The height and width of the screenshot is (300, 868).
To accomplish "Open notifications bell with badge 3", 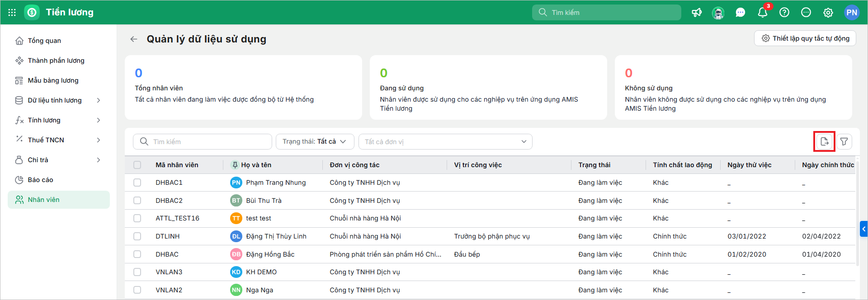I will point(763,12).
